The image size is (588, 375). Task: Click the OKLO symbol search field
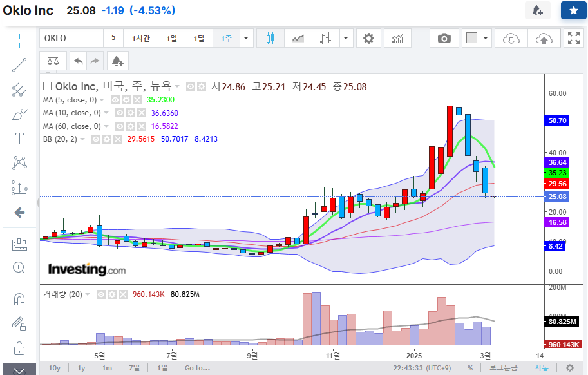coord(71,38)
